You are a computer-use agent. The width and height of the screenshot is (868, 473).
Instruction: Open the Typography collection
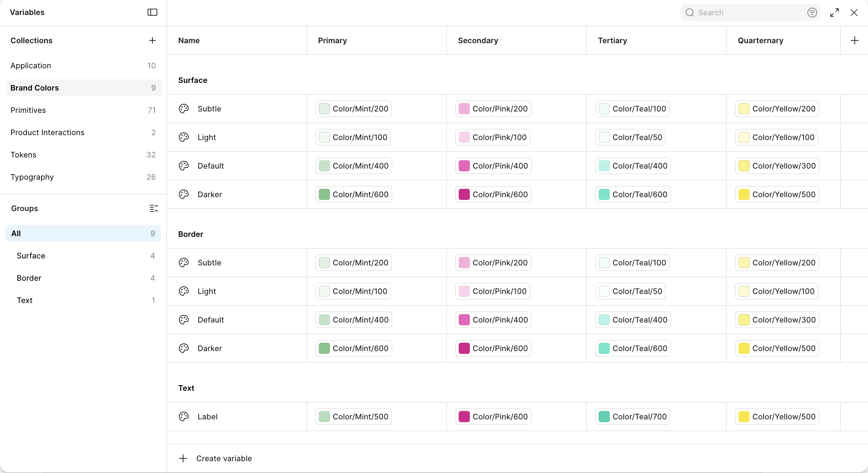(84, 177)
